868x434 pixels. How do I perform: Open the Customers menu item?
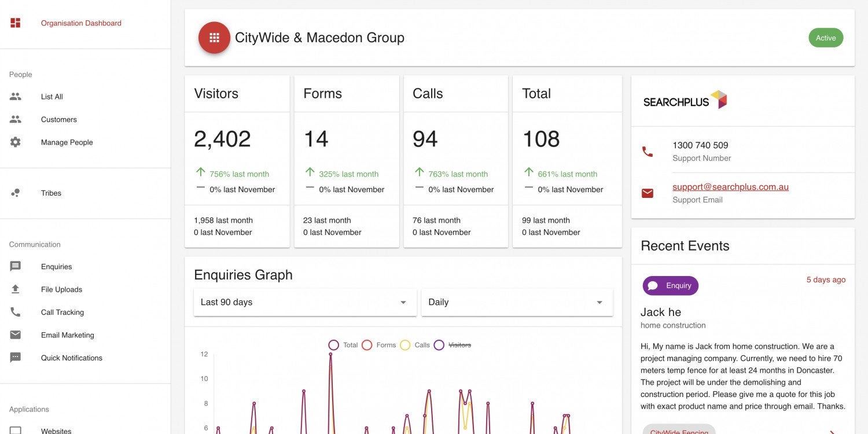coord(58,119)
